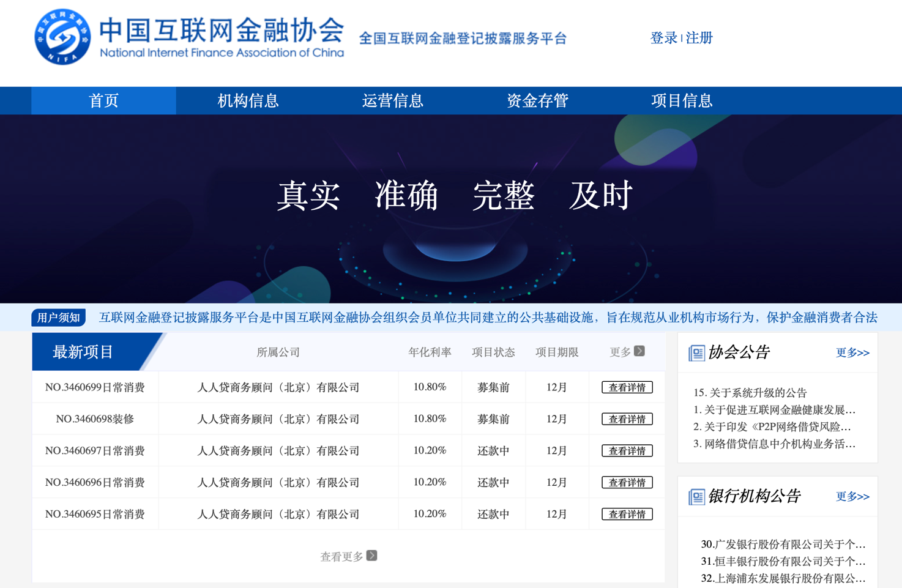Click arrow icon next to 更多 in table header
Viewport: 902px width, 588px height.
[639, 351]
